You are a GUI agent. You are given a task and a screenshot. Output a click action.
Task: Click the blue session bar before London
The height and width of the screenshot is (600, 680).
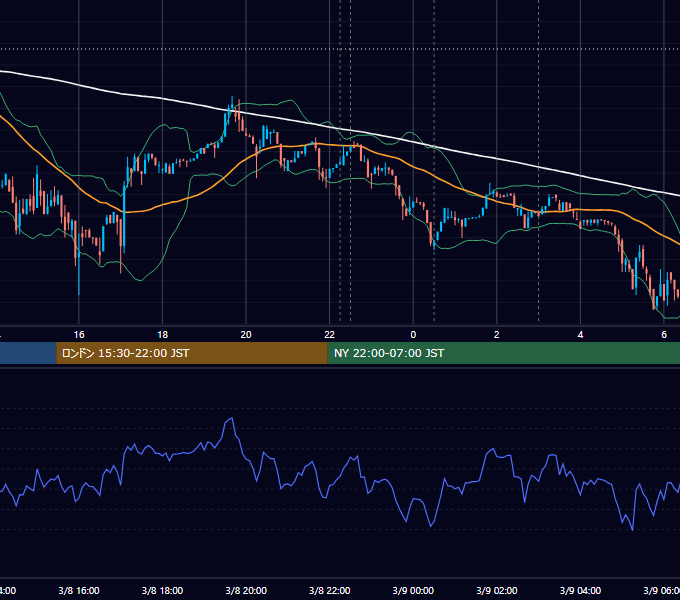click(28, 353)
